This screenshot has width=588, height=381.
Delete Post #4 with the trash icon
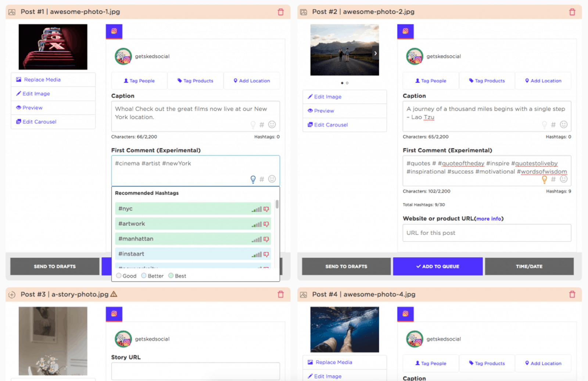tap(572, 294)
